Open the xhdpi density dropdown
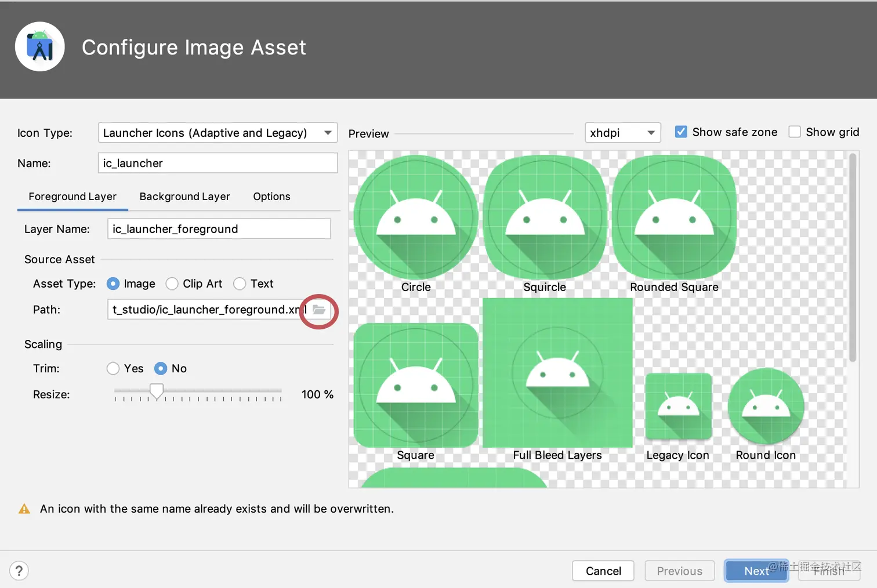877x588 pixels. click(x=622, y=133)
